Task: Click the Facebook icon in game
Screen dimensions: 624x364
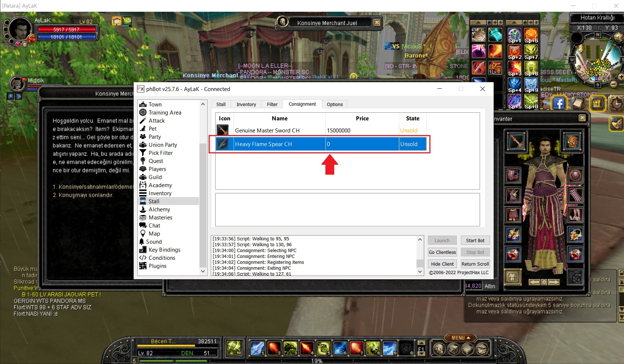Action: pos(559,103)
